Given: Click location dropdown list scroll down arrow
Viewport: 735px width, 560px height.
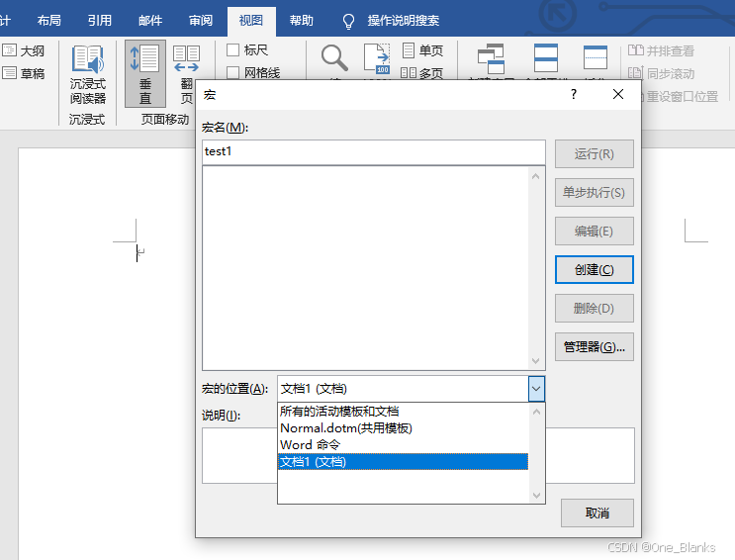Looking at the screenshot, I should click(x=537, y=496).
